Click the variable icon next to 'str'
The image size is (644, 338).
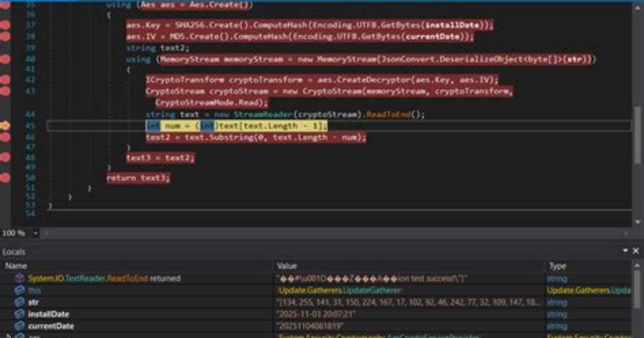pos(19,302)
